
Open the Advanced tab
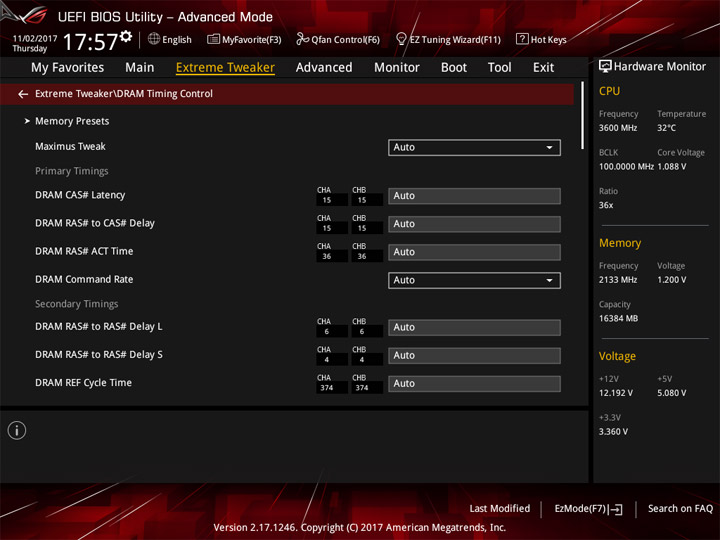click(x=324, y=68)
